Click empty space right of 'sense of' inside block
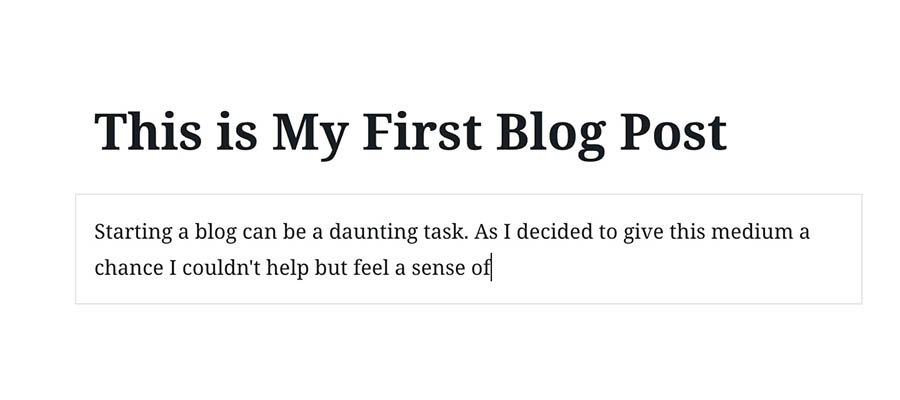The height and width of the screenshot is (400, 900). [x=677, y=269]
